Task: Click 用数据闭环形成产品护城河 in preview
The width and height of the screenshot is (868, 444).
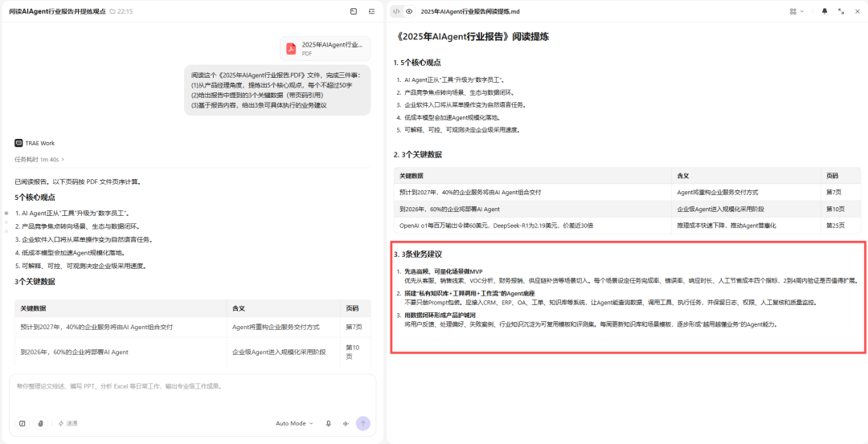Action: coord(441,316)
